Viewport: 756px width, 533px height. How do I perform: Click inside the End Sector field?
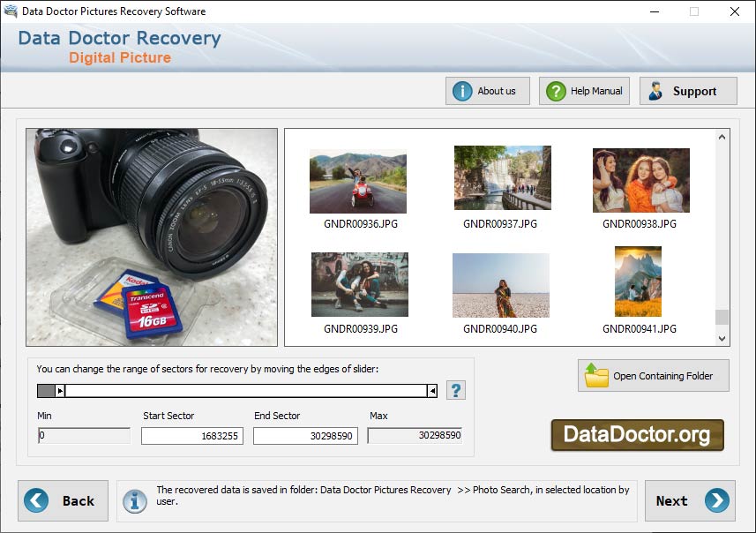[303, 435]
